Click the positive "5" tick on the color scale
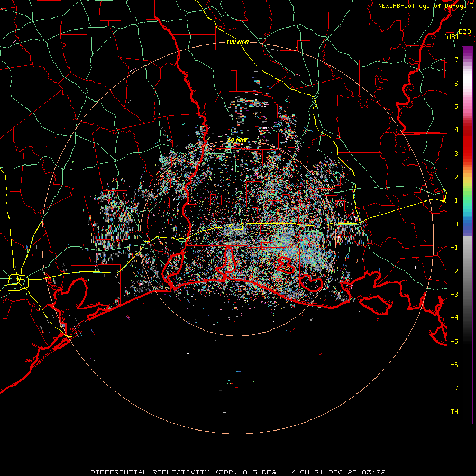Screen dimensions: 476x476 click(456, 106)
